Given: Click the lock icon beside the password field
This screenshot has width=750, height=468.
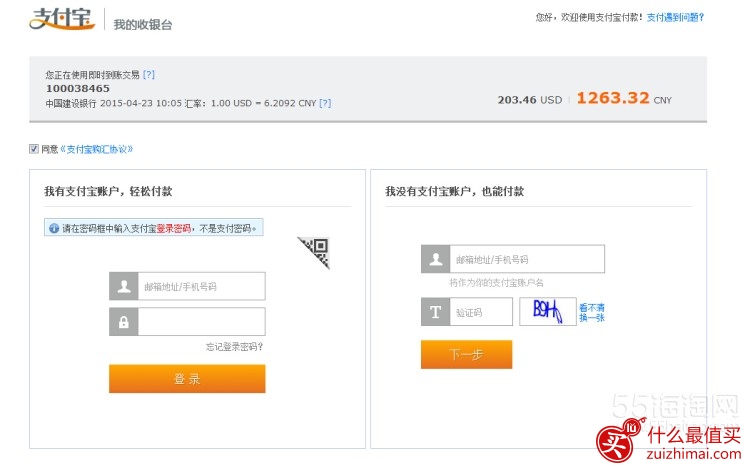Looking at the screenshot, I should coord(124,322).
